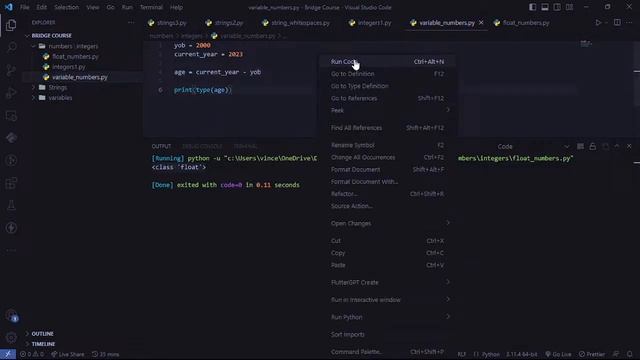This screenshot has width=640, height=360.
Task: Choose Rename Symbol menu entry
Action: pyautogui.click(x=387, y=145)
